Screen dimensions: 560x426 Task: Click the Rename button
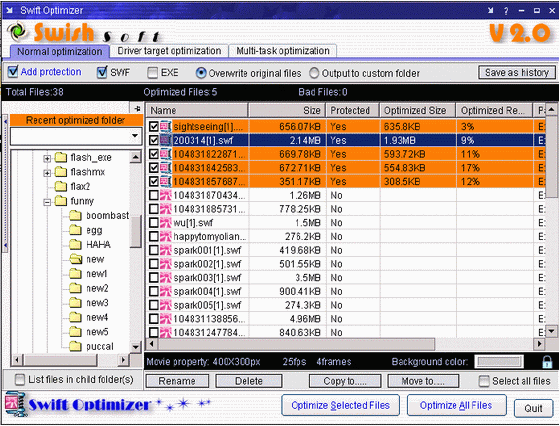(177, 381)
